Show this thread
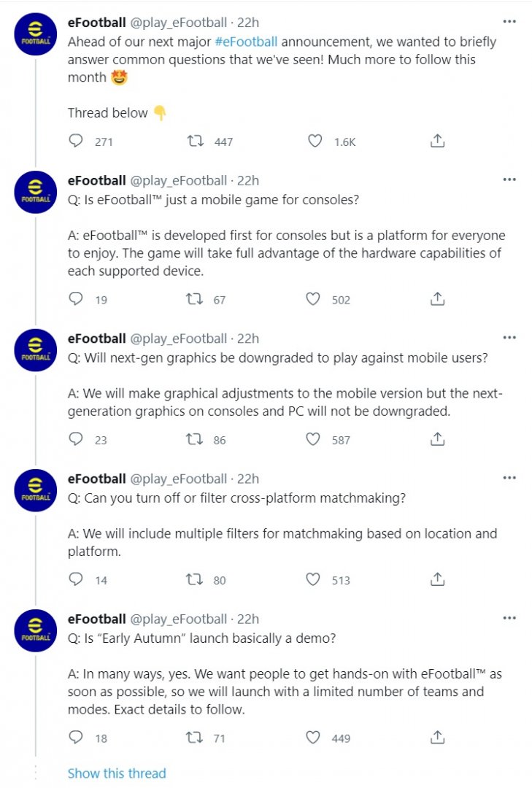The image size is (532, 788). point(117,773)
